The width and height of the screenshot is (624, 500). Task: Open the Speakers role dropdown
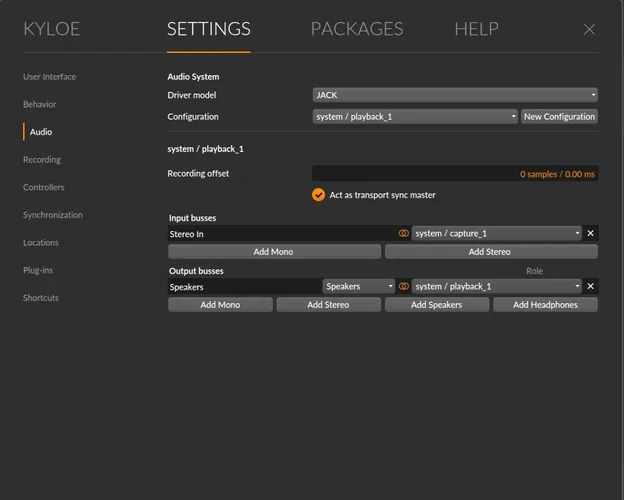pyautogui.click(x=359, y=286)
